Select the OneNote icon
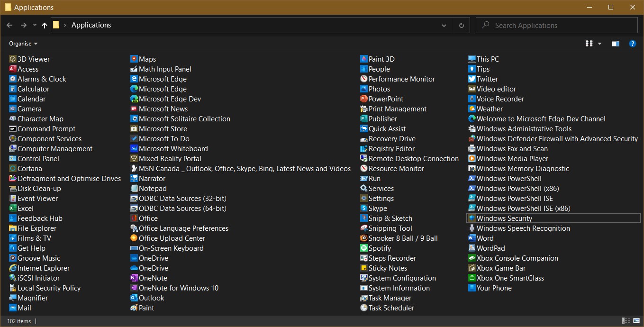Viewport: 644px width, 327px height. (134, 278)
